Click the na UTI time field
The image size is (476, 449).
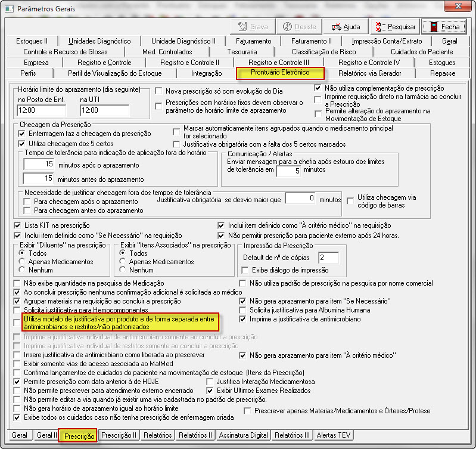point(104,110)
